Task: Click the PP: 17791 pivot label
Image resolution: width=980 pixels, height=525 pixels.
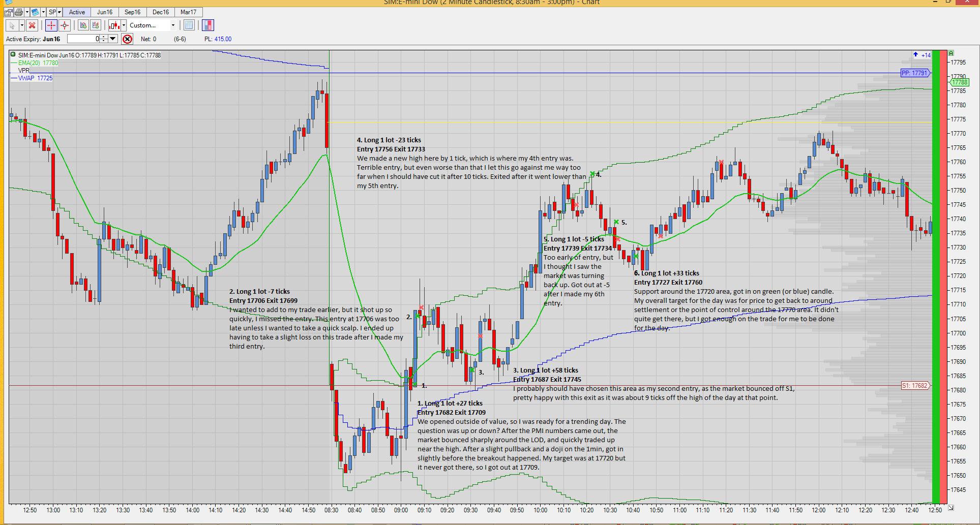Action: [x=914, y=73]
